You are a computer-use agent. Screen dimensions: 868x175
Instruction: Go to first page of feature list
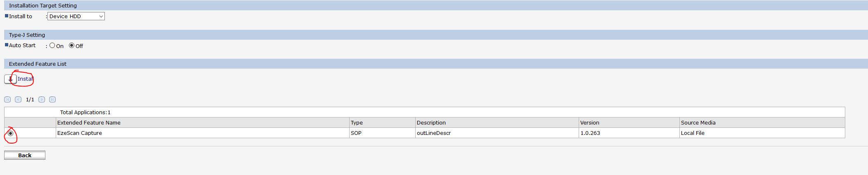7,100
